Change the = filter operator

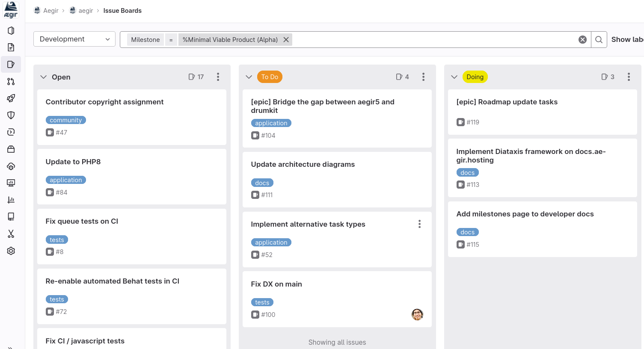tap(171, 39)
